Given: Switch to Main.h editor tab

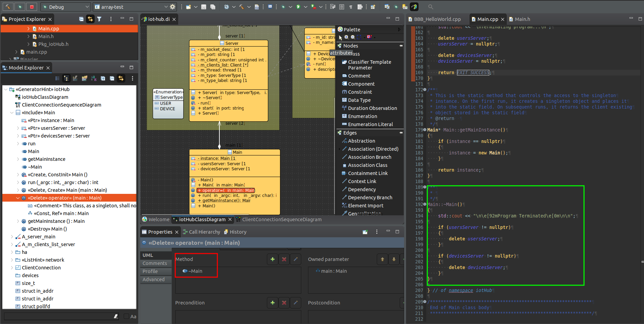Looking at the screenshot, I should [x=519, y=19].
